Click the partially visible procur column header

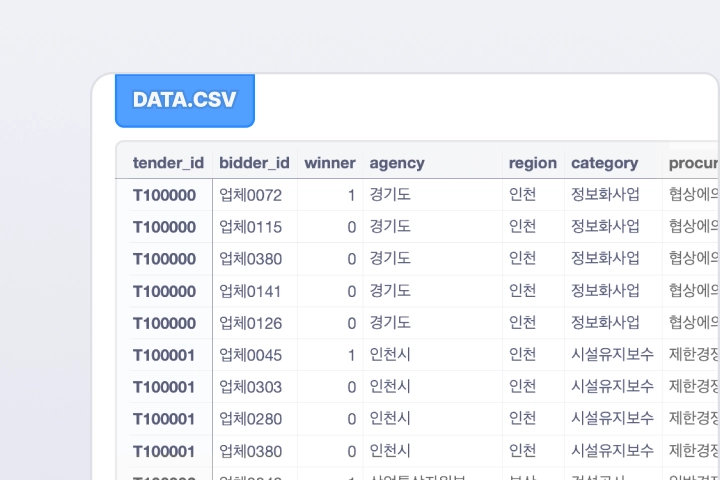click(x=693, y=163)
